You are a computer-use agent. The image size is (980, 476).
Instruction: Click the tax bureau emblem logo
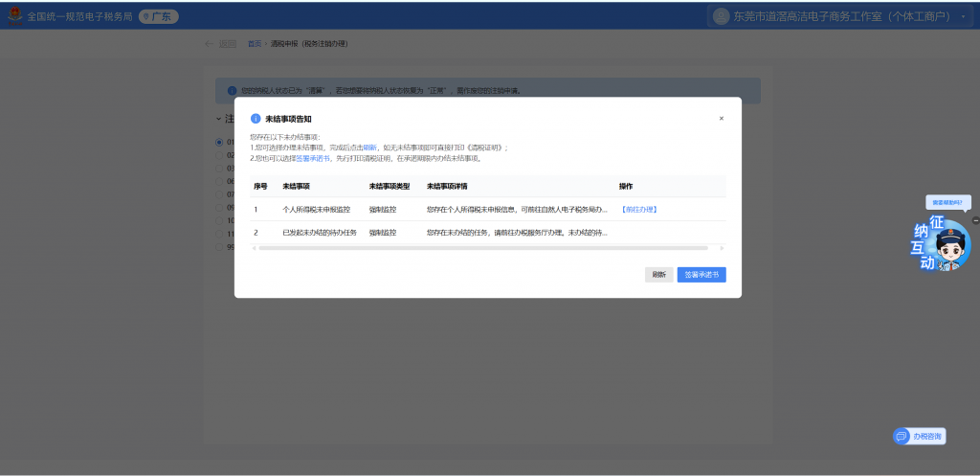tap(14, 16)
